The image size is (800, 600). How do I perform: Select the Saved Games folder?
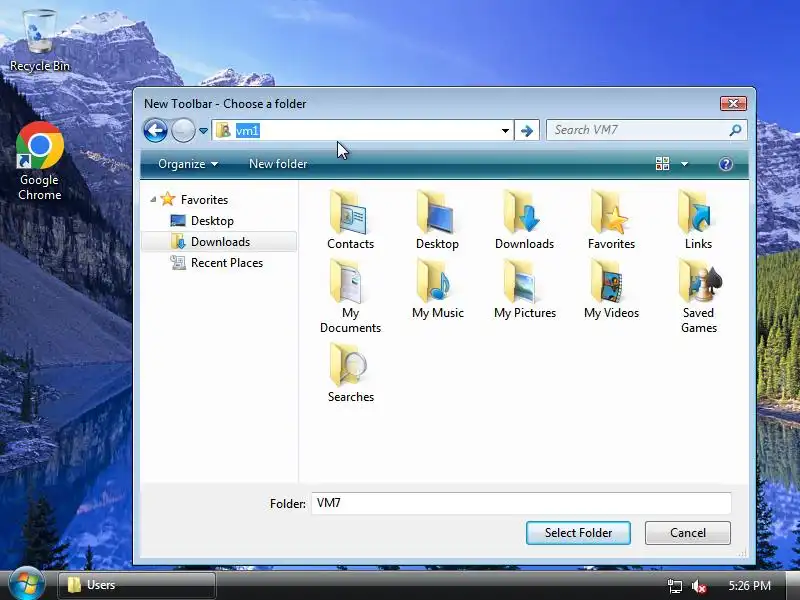pyautogui.click(x=698, y=296)
